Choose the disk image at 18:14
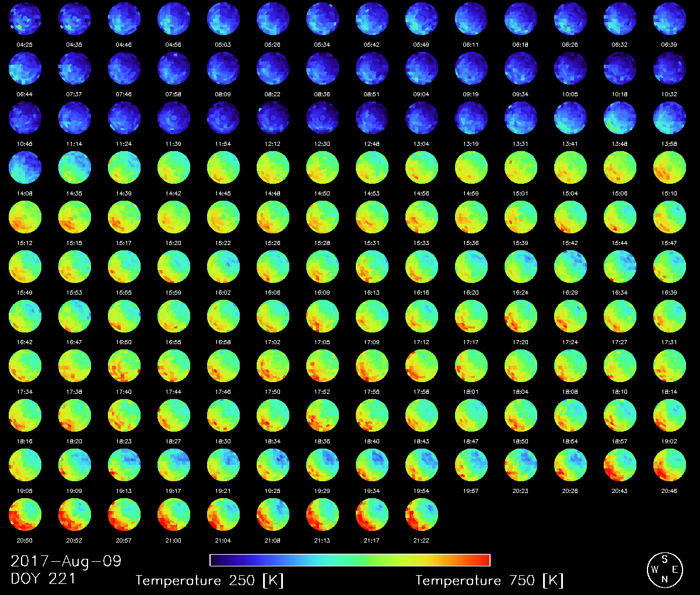Screen dimensions: 700x595 [670, 366]
